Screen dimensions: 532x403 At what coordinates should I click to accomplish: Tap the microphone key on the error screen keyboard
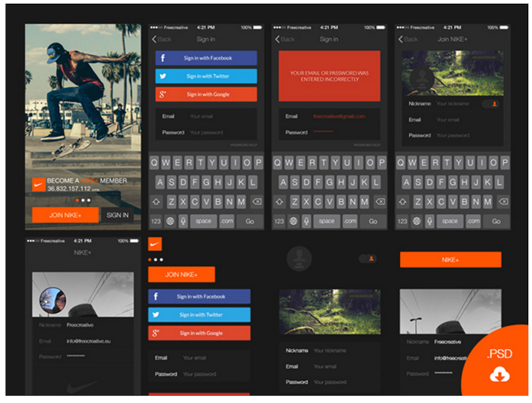tap(306, 221)
